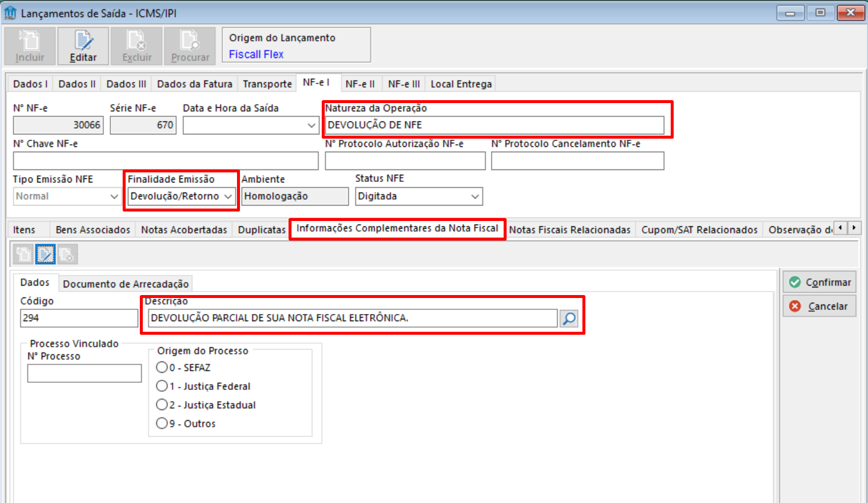Switch to the NF-e II tab
The height and width of the screenshot is (503, 868).
pos(360,84)
